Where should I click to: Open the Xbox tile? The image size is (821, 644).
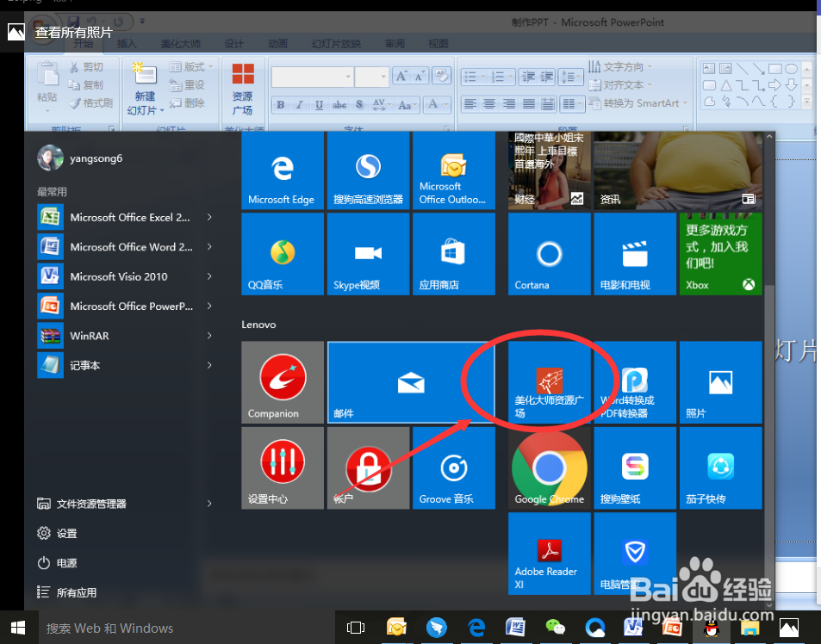[720, 254]
